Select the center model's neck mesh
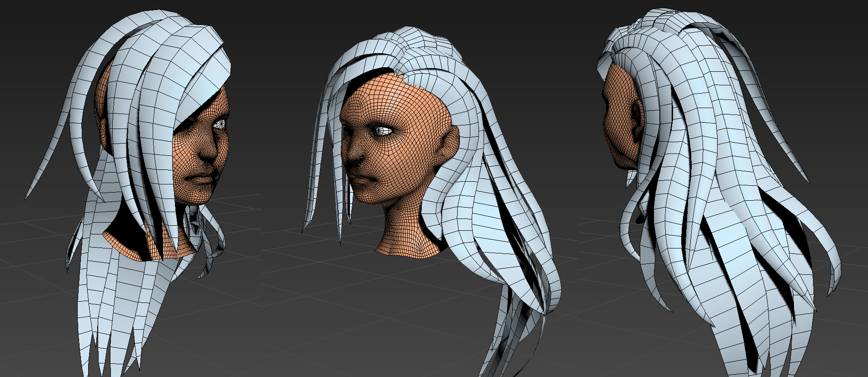The height and width of the screenshot is (377, 868). pos(404,236)
